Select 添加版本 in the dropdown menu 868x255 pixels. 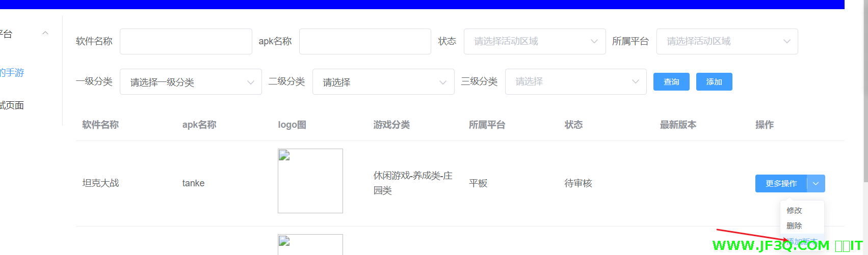click(802, 241)
